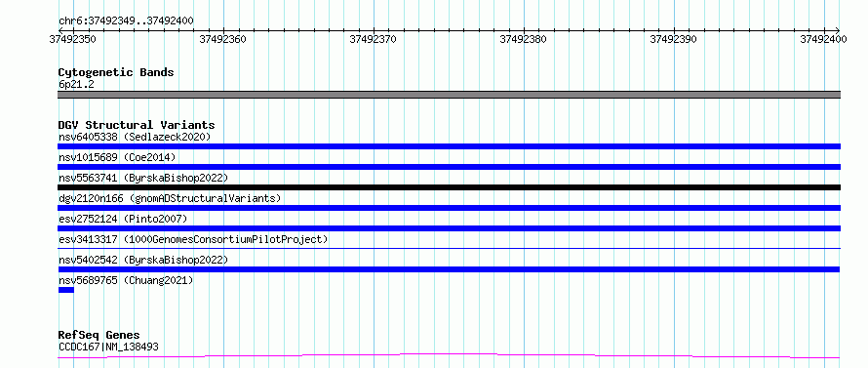The height and width of the screenshot is (368, 868).
Task: Click the blue bar under nsv1015689
Action: [449, 167]
